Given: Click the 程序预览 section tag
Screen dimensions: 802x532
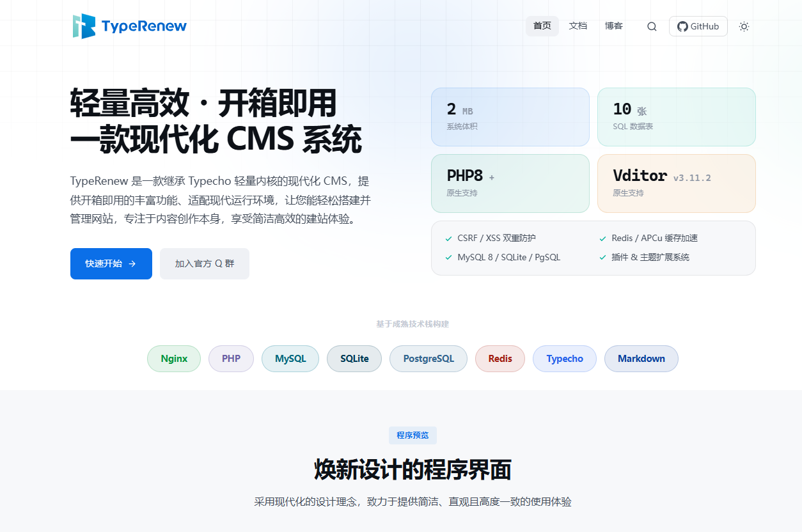Looking at the screenshot, I should (413, 435).
